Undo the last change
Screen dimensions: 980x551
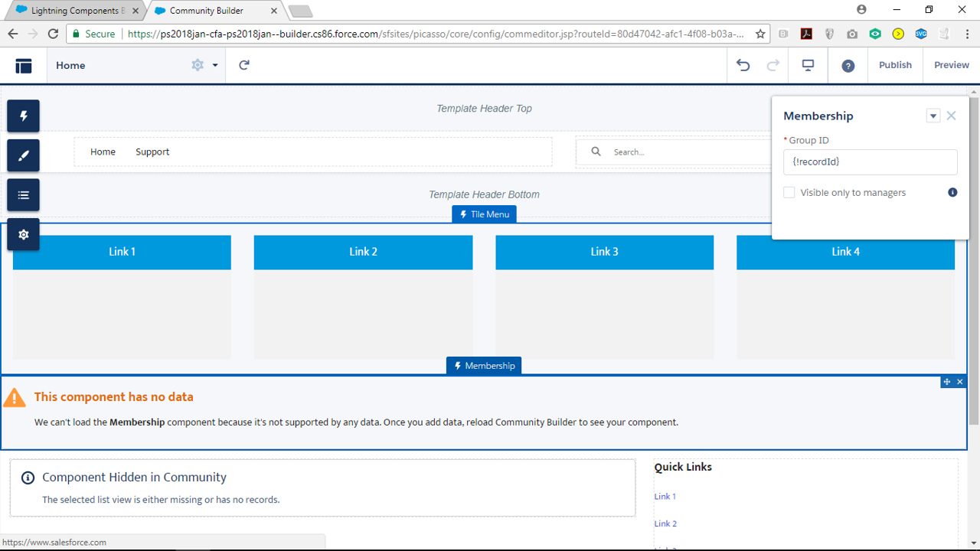743,65
